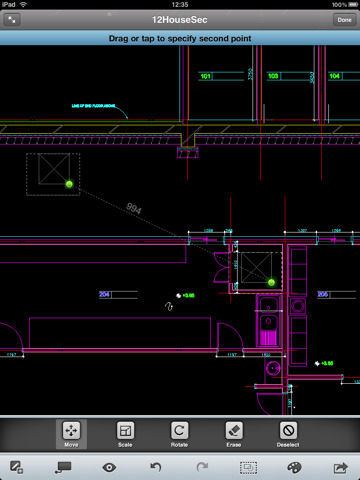The width and height of the screenshot is (360, 480).
Task: Undo the last action
Action: coord(156,467)
